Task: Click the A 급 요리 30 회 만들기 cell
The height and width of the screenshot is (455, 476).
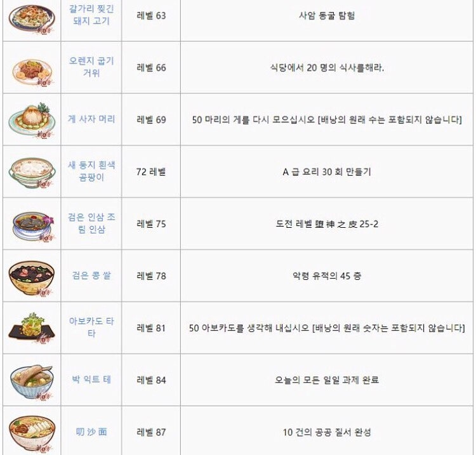Action: click(x=327, y=172)
